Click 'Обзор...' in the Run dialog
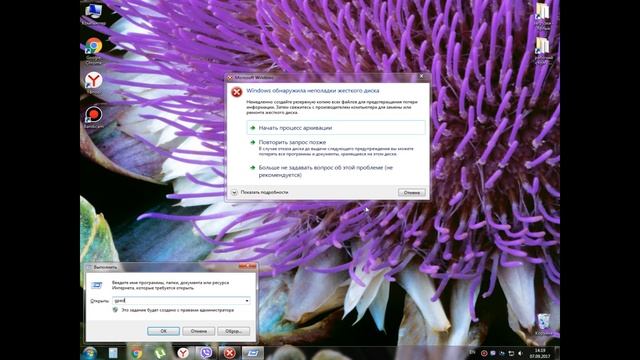The width and height of the screenshot is (640, 360). 233,331
